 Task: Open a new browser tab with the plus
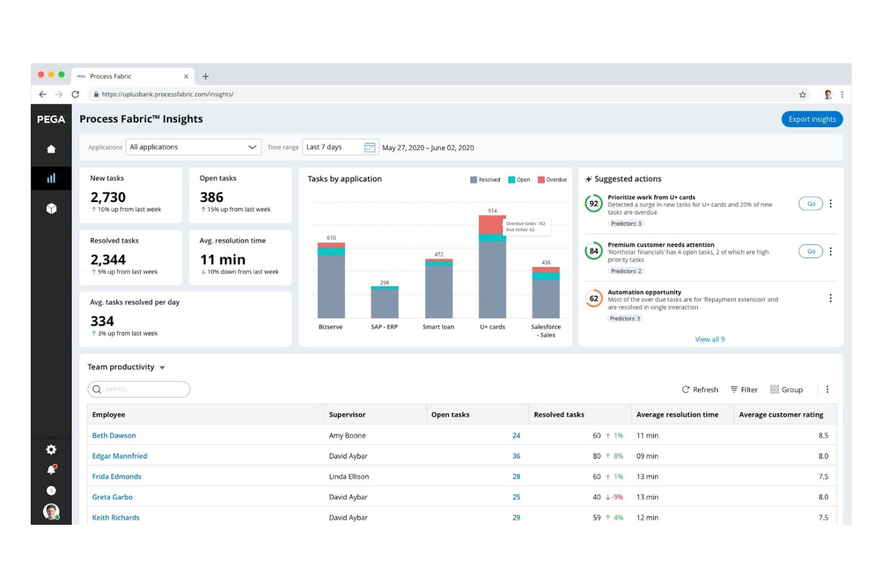pyautogui.click(x=206, y=76)
